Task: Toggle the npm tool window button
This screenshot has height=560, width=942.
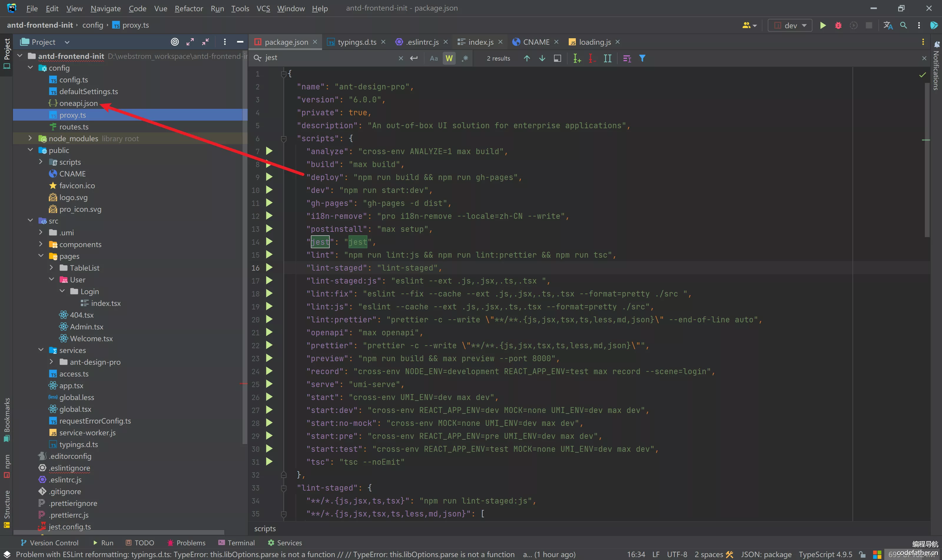Action: coord(6,466)
